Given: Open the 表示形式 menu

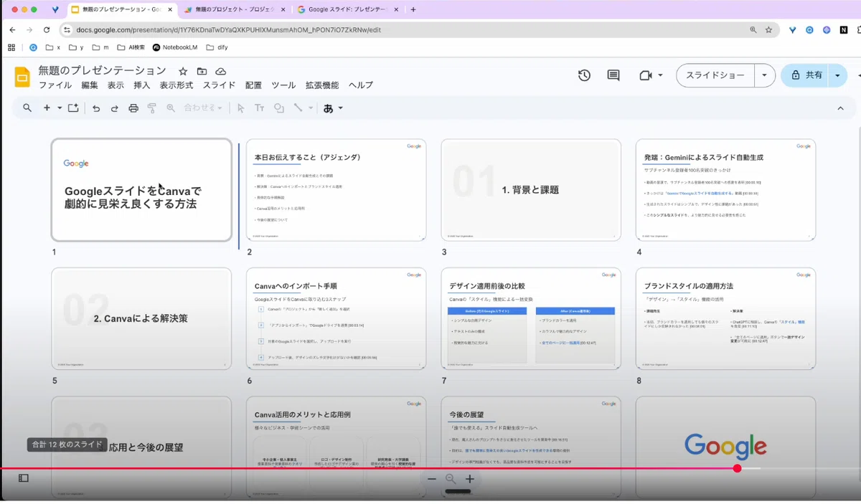Looking at the screenshot, I should point(177,85).
